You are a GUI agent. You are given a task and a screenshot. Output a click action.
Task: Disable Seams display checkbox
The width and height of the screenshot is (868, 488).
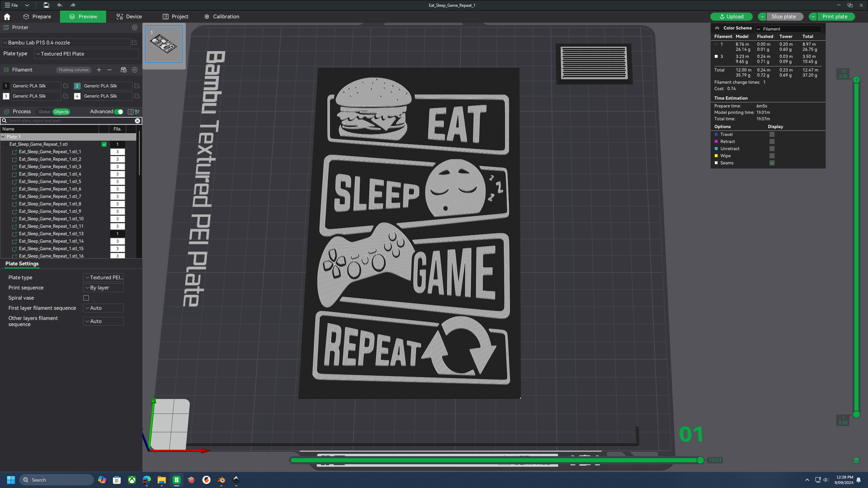tap(772, 163)
